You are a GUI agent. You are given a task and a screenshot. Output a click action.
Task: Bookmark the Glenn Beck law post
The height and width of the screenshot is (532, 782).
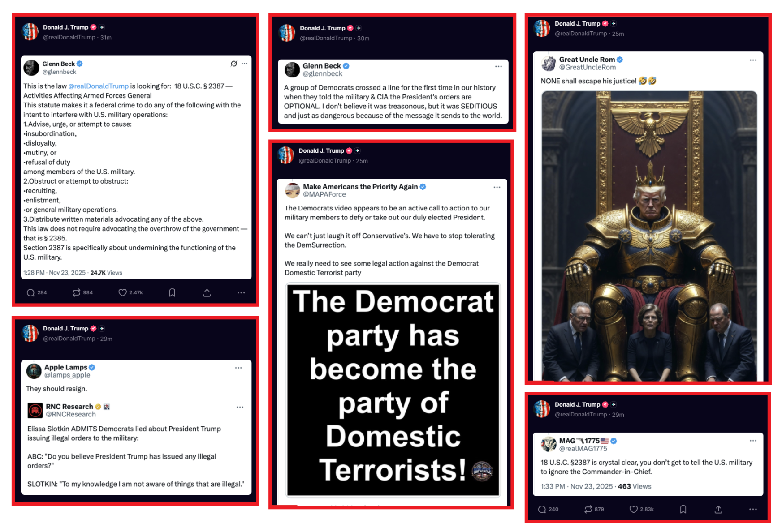(172, 292)
